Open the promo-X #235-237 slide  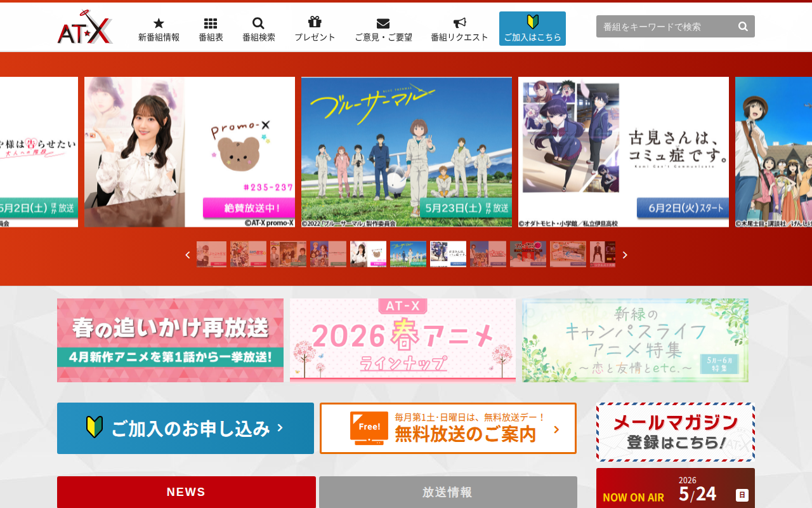pos(190,152)
